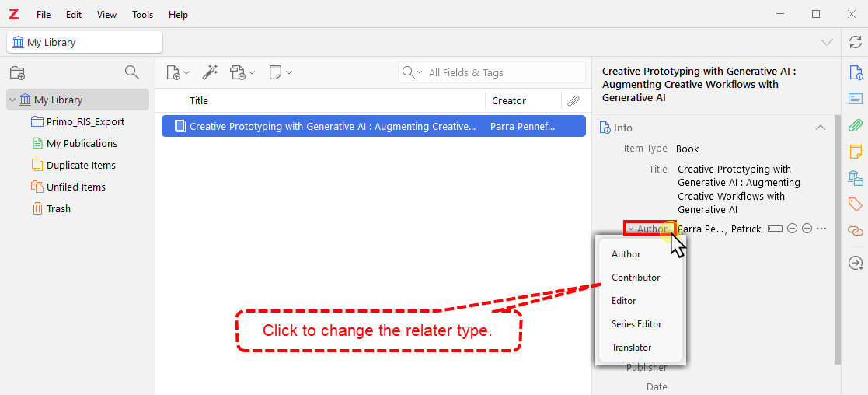
Task: Click the Locate icon in side bar
Action: (x=855, y=264)
